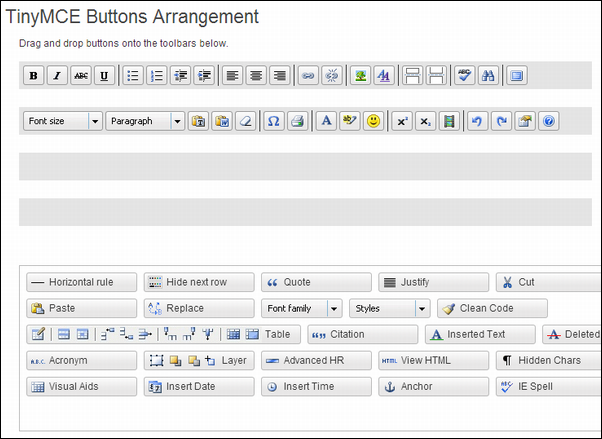Click the superscript icon
The height and width of the screenshot is (439, 602).
[x=402, y=121]
